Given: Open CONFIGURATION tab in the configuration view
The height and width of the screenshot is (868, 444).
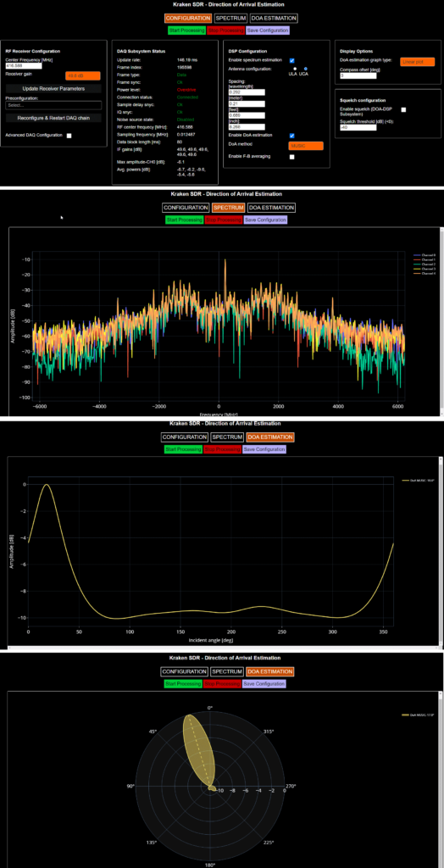Looking at the screenshot, I should (x=187, y=19).
